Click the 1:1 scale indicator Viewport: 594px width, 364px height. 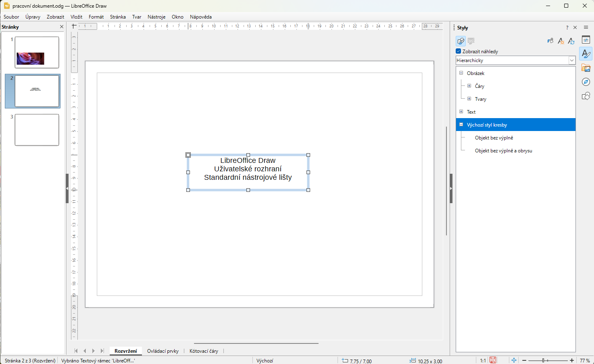pos(483,361)
